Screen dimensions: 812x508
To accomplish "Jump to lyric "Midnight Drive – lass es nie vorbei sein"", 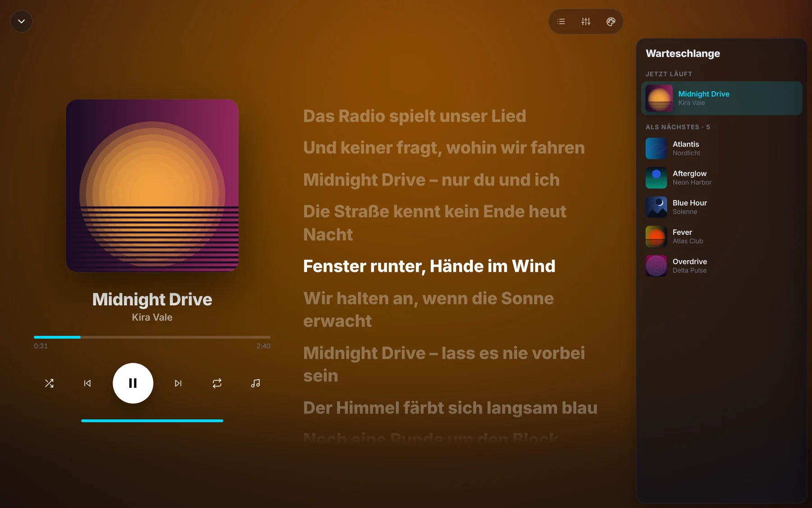I will [x=444, y=364].
